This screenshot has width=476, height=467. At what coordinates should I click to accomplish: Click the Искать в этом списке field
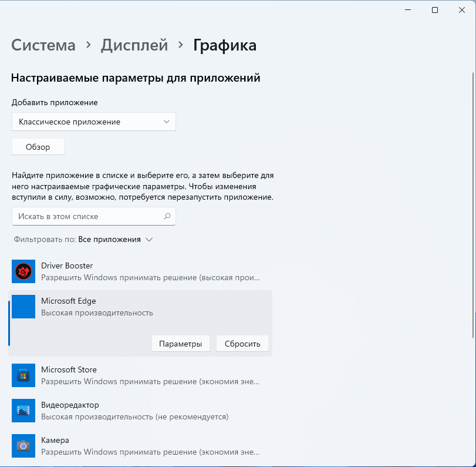94,216
